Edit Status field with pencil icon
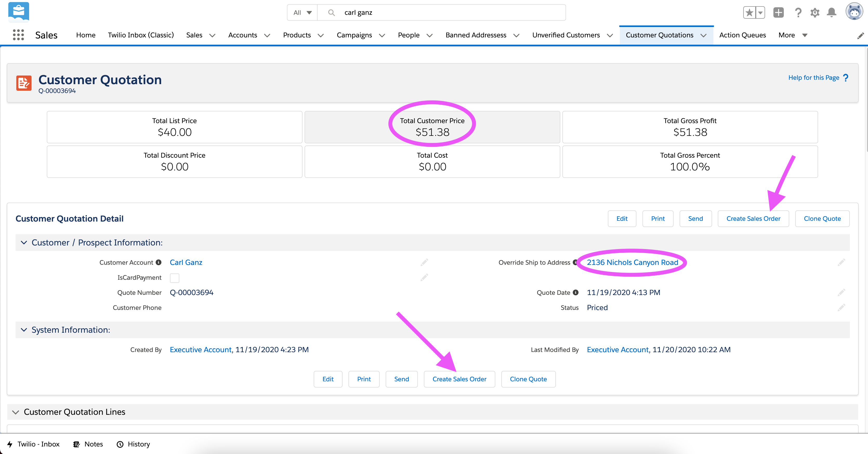 [x=841, y=308]
